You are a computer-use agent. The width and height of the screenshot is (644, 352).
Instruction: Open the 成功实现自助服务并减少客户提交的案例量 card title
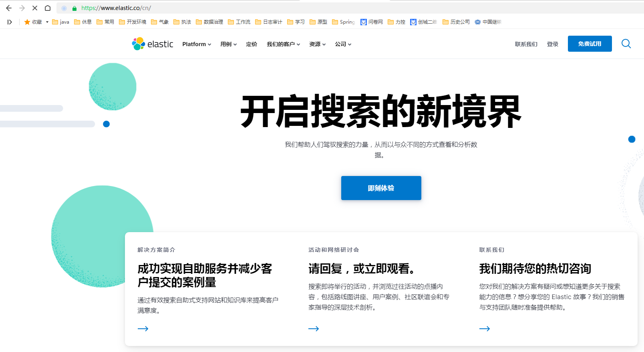point(205,275)
